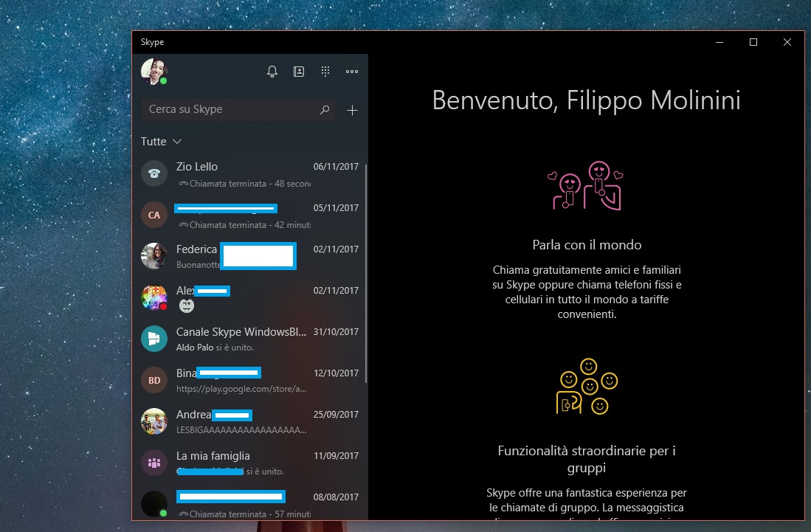Click the emoji in Alex's message preview
The image size is (811, 532).
pyautogui.click(x=186, y=306)
